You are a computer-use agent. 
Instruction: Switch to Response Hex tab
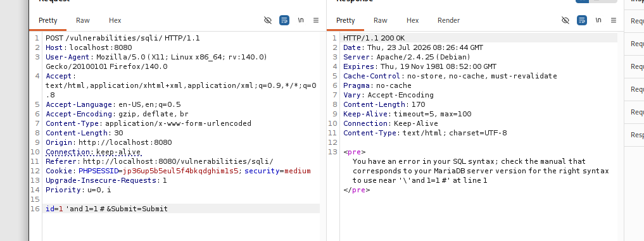click(x=413, y=20)
